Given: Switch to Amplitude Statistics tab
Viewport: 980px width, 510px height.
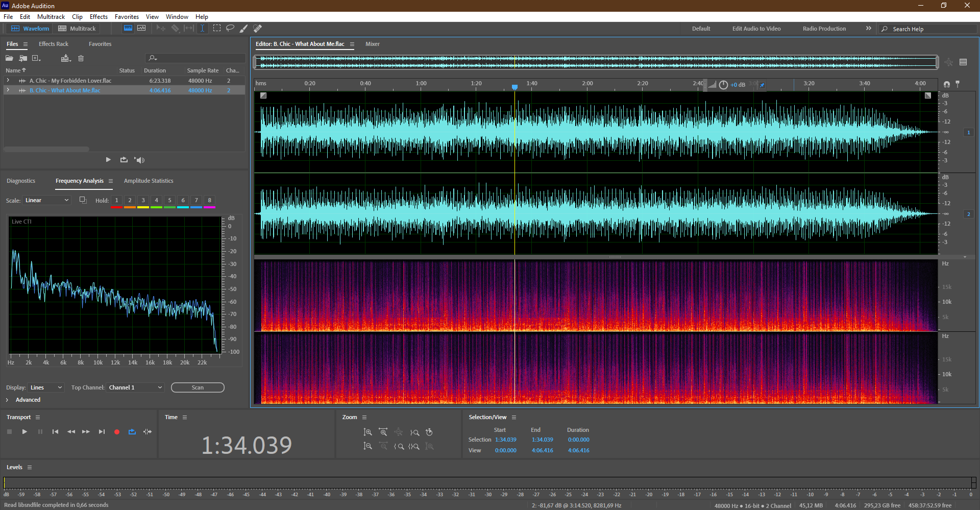Looking at the screenshot, I should (x=149, y=181).
